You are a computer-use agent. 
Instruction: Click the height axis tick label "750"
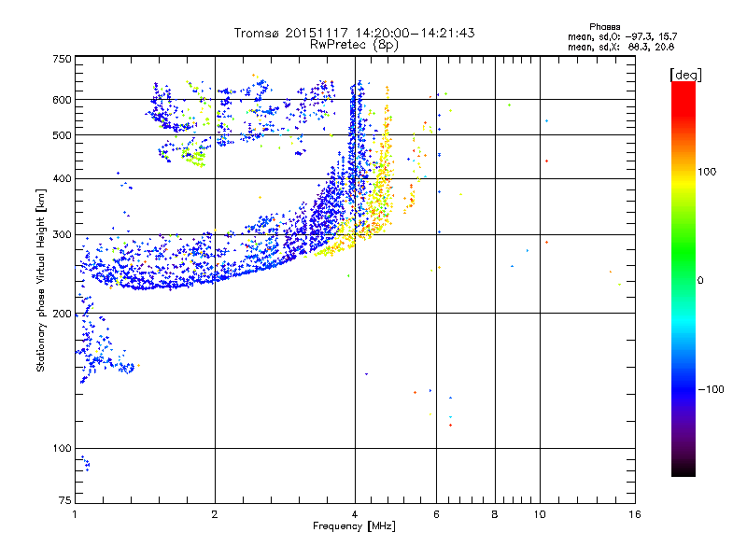pyautogui.click(x=63, y=59)
